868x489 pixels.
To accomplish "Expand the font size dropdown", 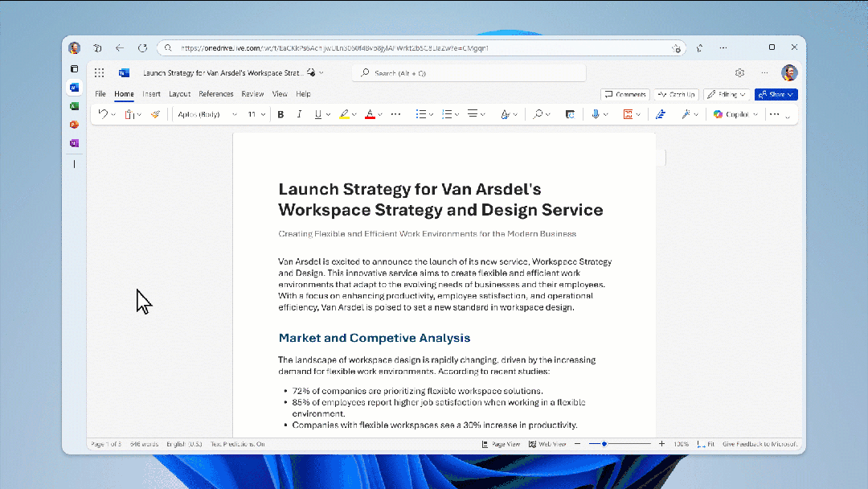I will coord(256,114).
